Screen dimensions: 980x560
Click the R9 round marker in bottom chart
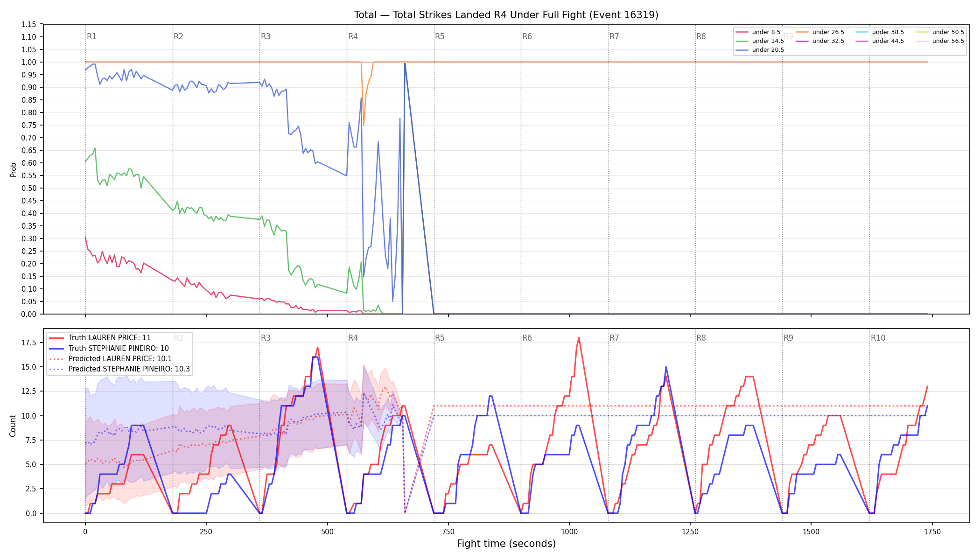point(788,338)
